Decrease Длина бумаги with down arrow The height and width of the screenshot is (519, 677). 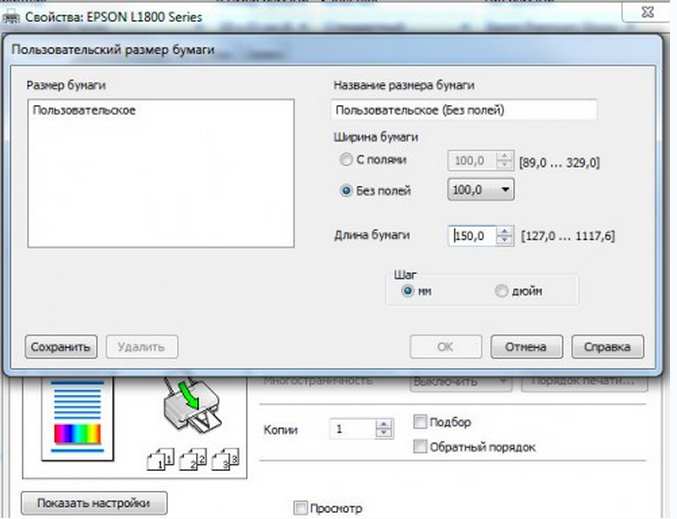point(504,241)
